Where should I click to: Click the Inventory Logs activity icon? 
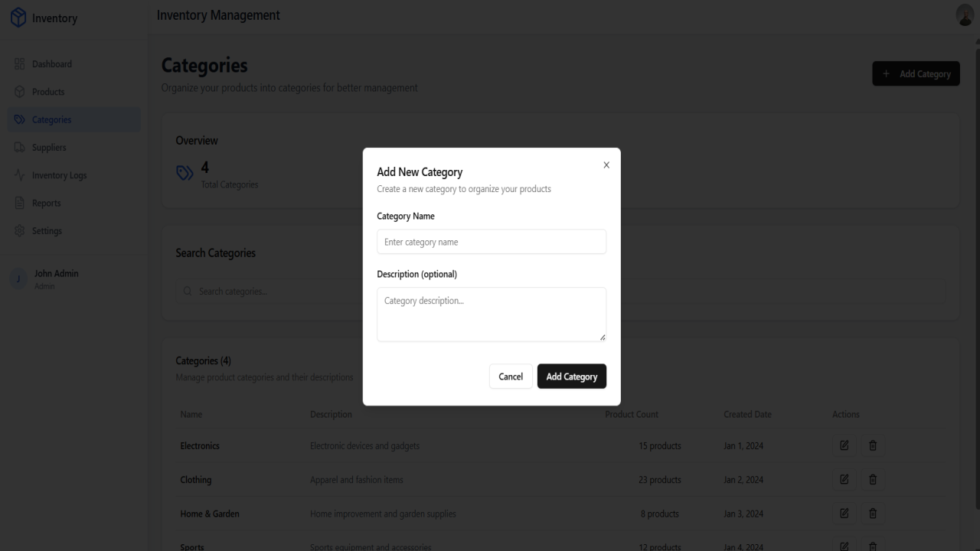click(20, 175)
